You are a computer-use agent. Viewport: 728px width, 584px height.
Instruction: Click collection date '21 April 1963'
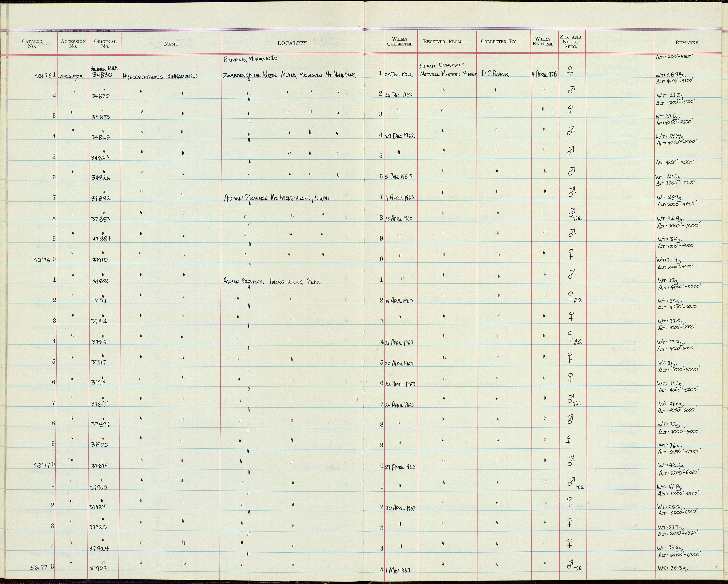(399, 343)
